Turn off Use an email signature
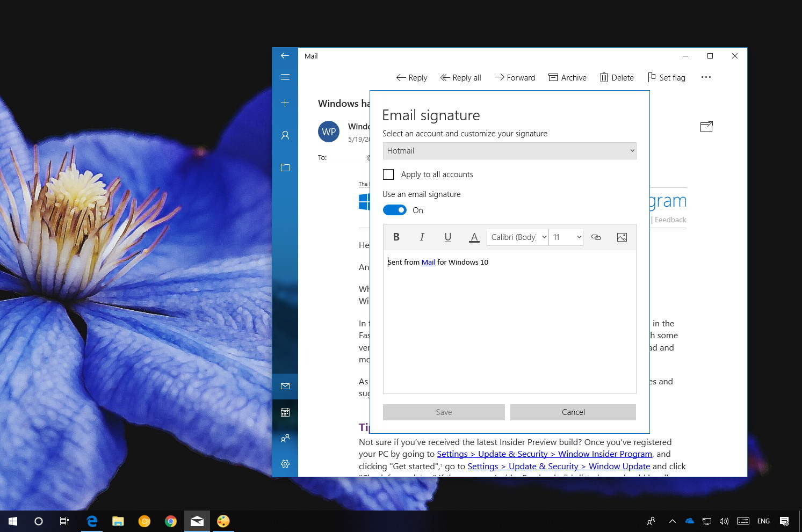The height and width of the screenshot is (532, 802). point(395,210)
